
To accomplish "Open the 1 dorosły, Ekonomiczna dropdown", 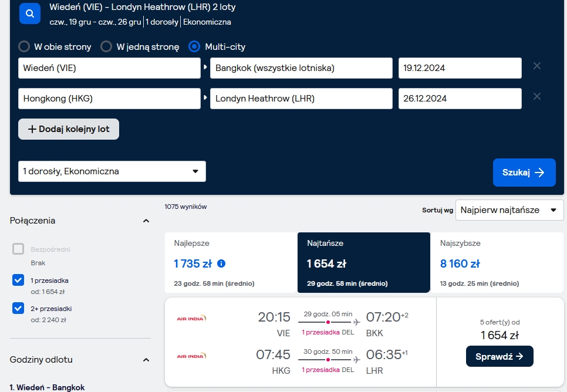I will coord(112,171).
